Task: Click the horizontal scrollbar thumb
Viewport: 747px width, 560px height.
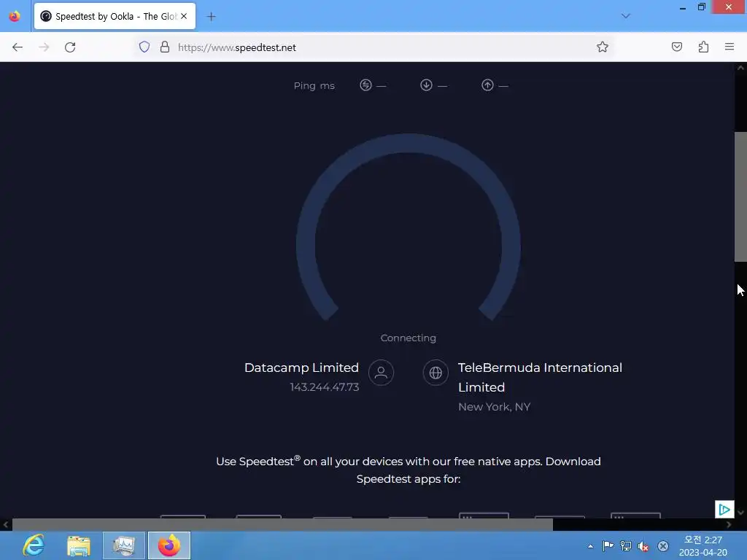Action: click(x=282, y=524)
